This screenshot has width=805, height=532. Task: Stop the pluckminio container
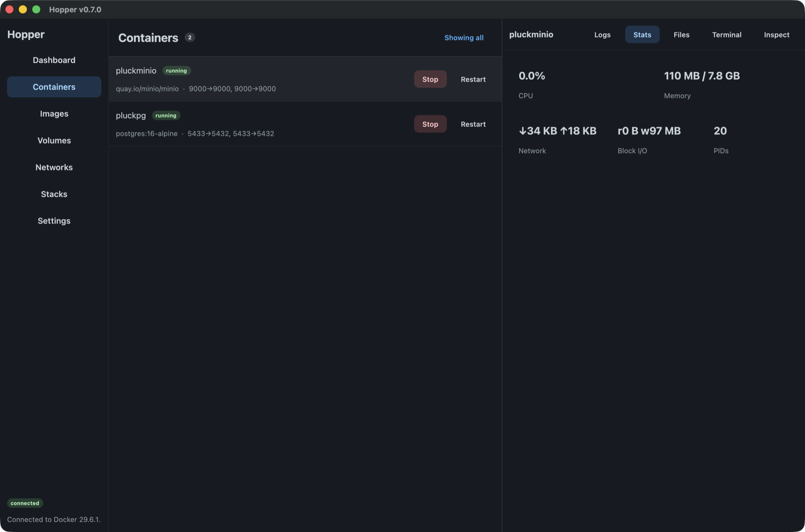(430, 79)
